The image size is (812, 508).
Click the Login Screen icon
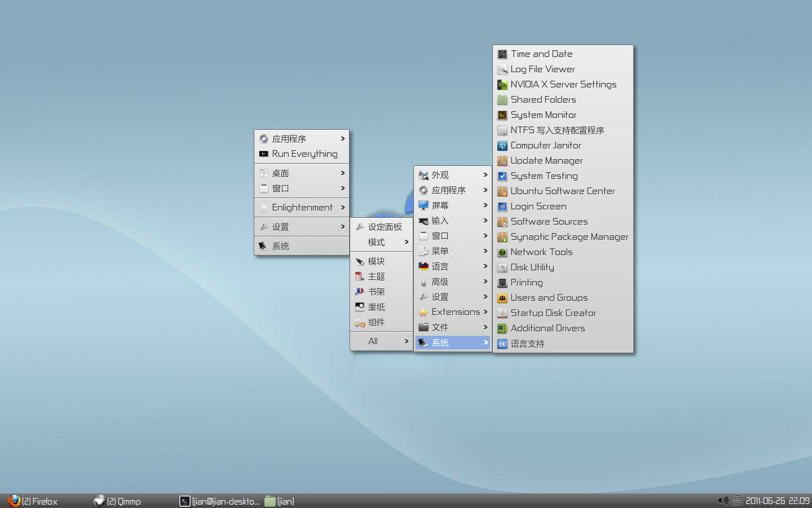502,207
